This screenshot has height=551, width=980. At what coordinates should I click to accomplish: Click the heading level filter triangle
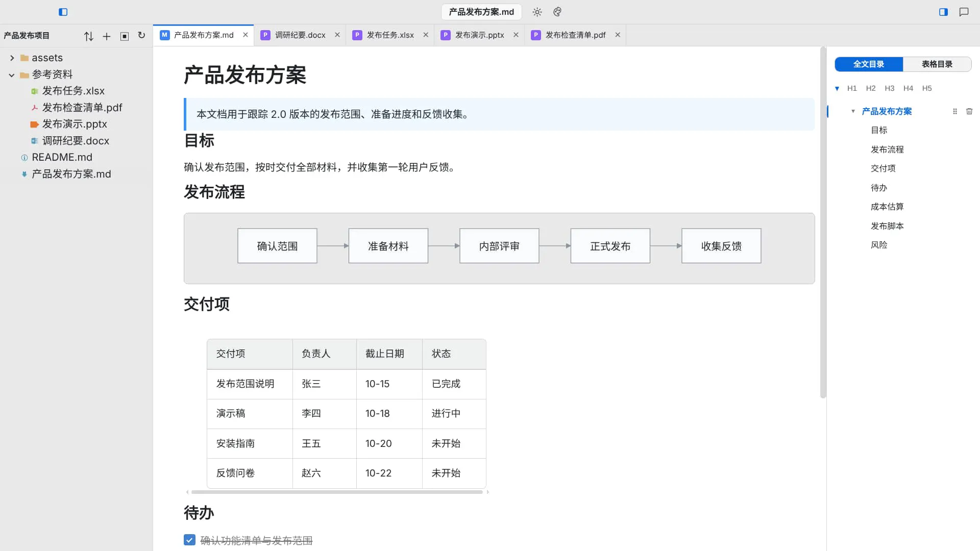pyautogui.click(x=837, y=89)
